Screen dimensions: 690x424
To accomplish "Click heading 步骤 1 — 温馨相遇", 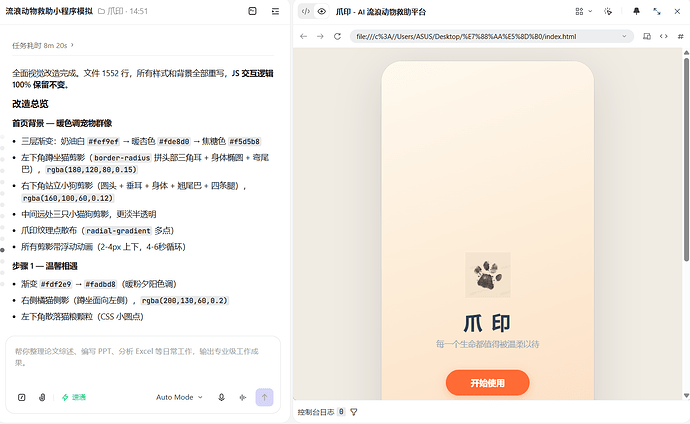I will pyautogui.click(x=45, y=266).
